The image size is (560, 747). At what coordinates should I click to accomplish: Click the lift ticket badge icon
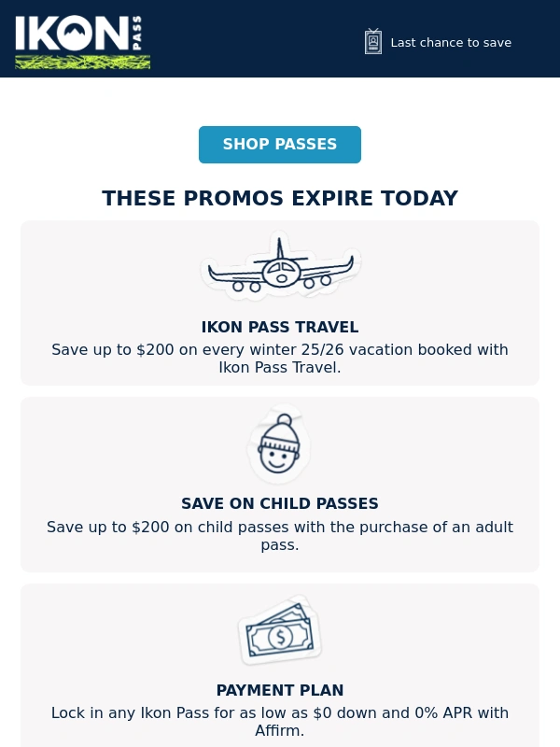373,42
